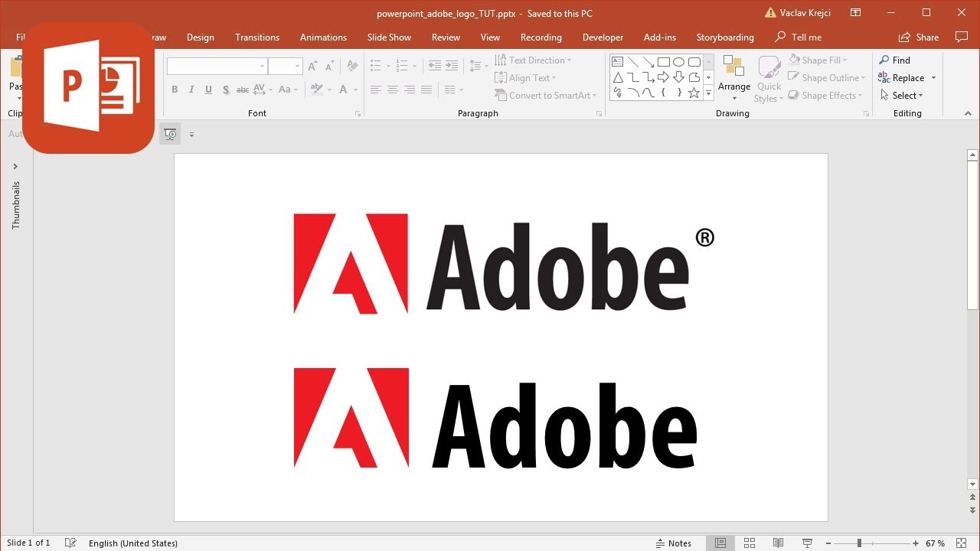Toggle Strikethrough formatting
This screenshot has height=551, width=980.
tap(243, 90)
